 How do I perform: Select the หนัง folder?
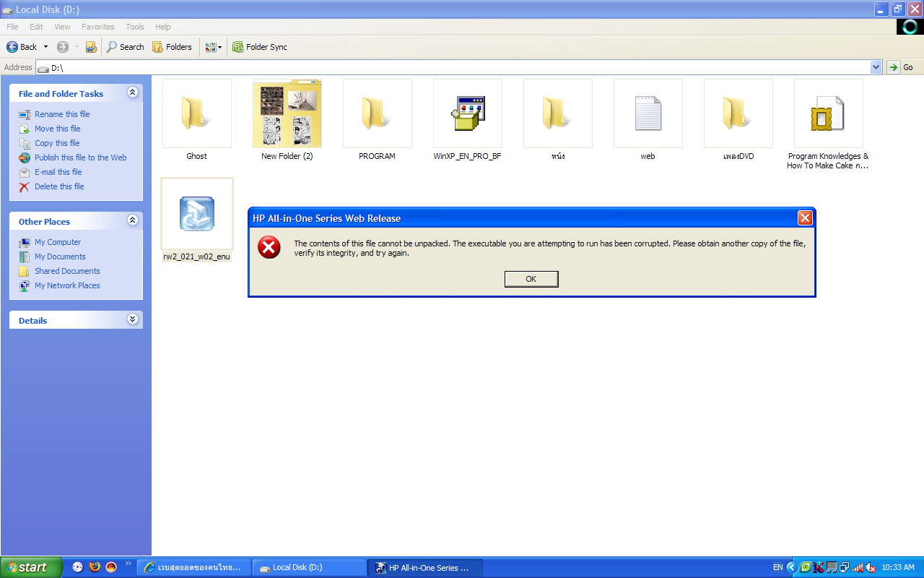(557, 114)
